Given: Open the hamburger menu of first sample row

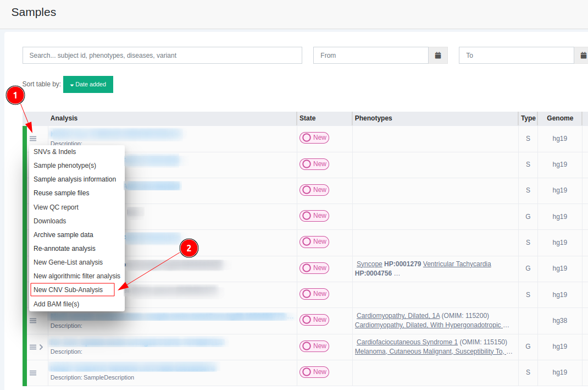Looking at the screenshot, I should [x=33, y=139].
